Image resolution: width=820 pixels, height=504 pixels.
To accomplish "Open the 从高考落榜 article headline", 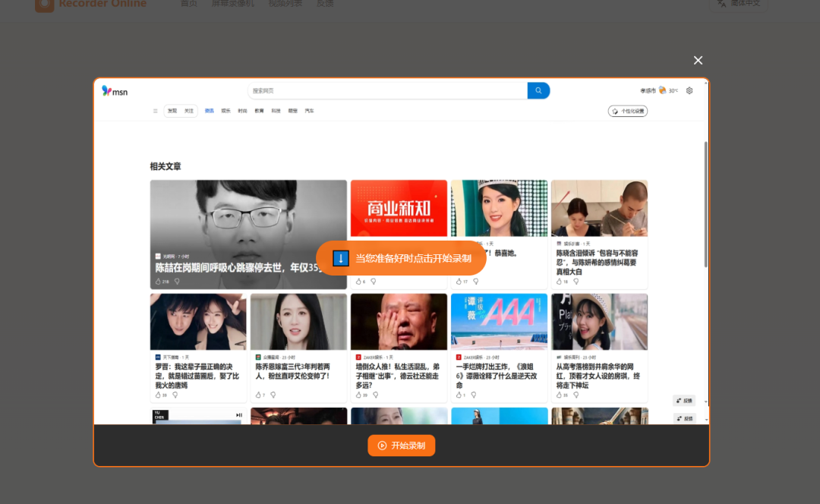I will pyautogui.click(x=598, y=376).
